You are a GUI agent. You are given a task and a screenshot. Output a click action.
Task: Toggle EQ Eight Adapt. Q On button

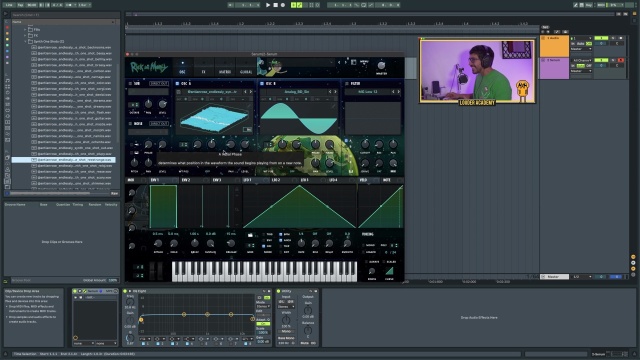(x=263, y=324)
